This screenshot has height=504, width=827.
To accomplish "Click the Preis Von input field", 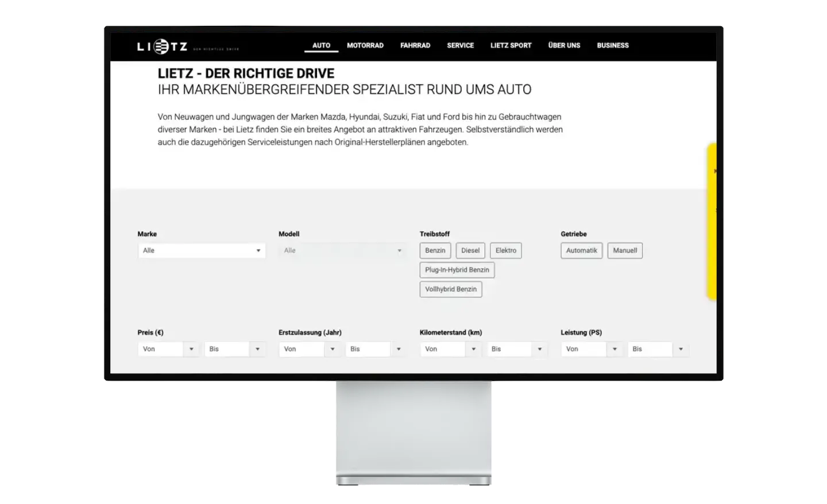I will pos(161,349).
